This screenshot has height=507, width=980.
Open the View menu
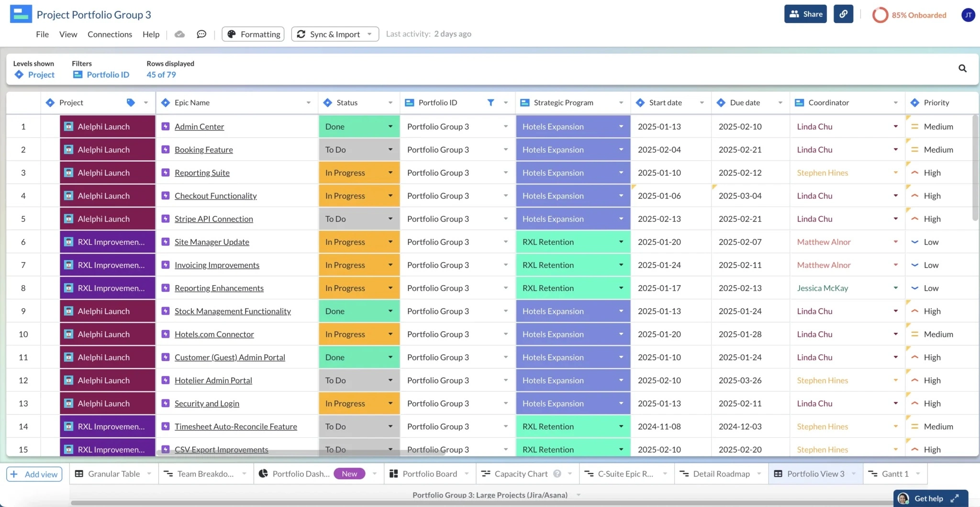click(x=68, y=34)
